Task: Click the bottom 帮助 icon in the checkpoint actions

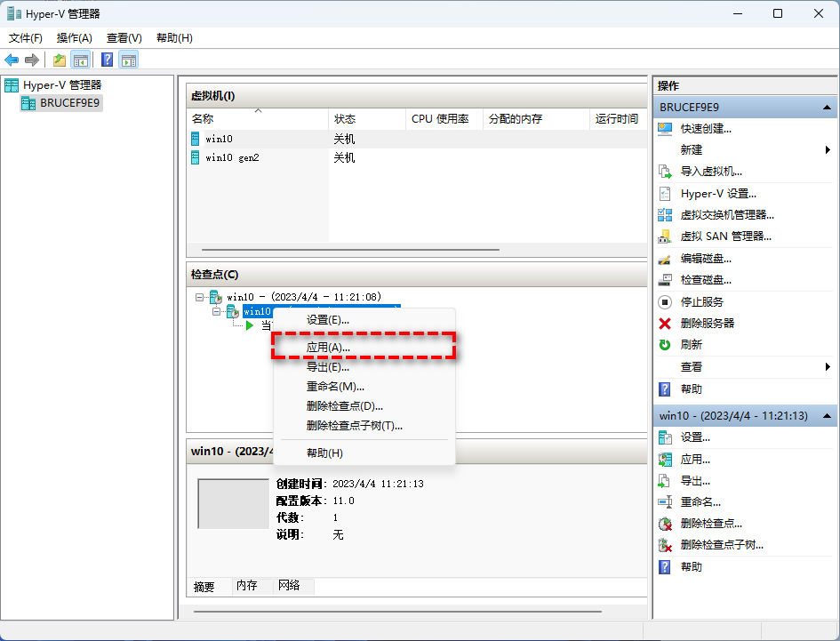Action: tap(665, 567)
